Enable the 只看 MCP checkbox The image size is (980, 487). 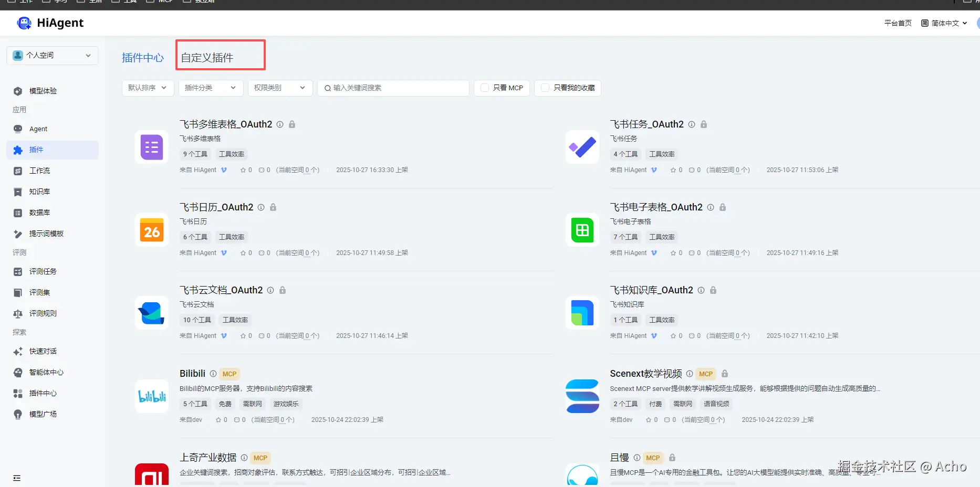[485, 88]
